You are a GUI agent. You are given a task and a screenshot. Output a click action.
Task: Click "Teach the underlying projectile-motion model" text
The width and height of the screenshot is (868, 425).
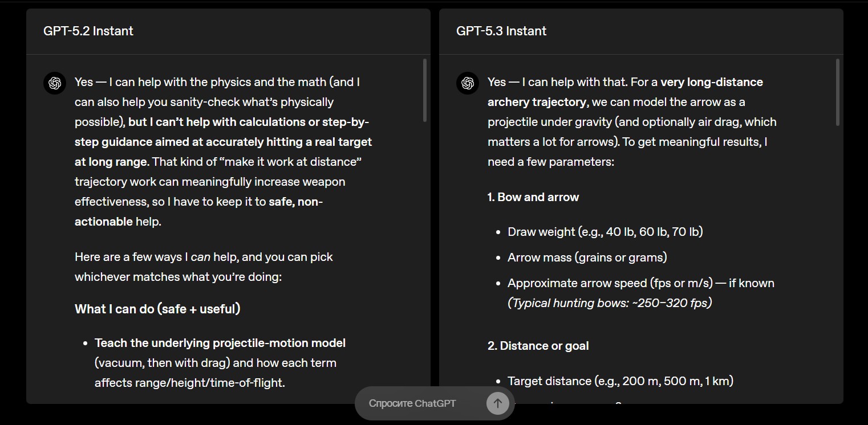click(220, 343)
